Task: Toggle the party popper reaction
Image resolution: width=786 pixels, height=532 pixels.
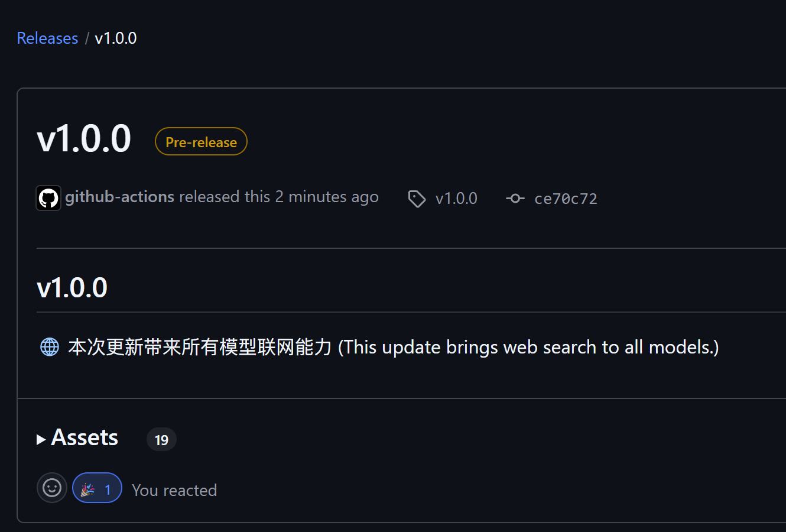Action: click(97, 488)
